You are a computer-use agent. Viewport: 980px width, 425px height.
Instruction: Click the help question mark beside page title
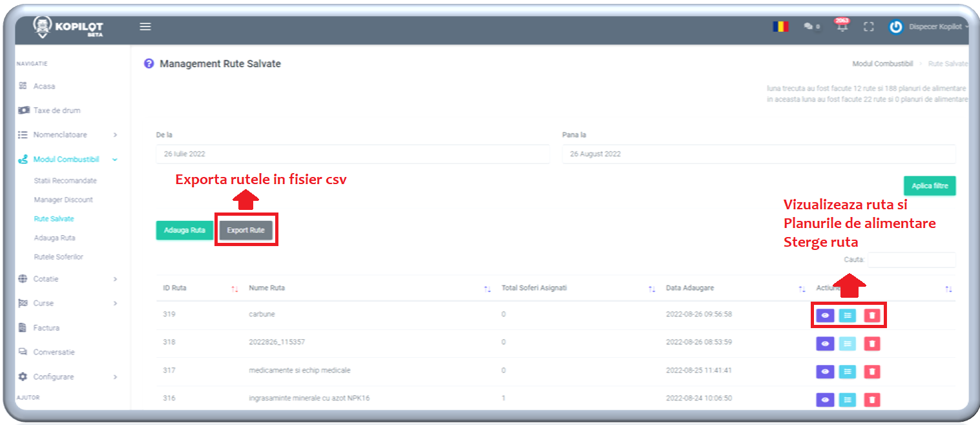[149, 64]
